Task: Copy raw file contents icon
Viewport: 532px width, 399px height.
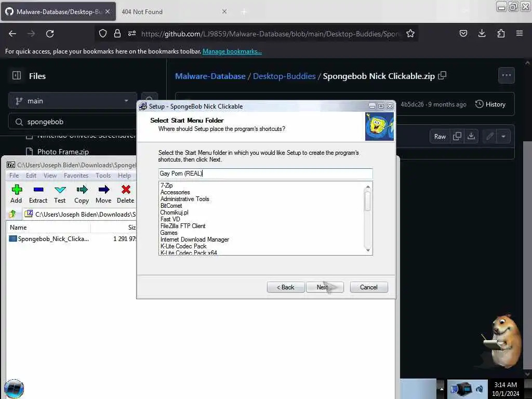Action: click(x=457, y=137)
